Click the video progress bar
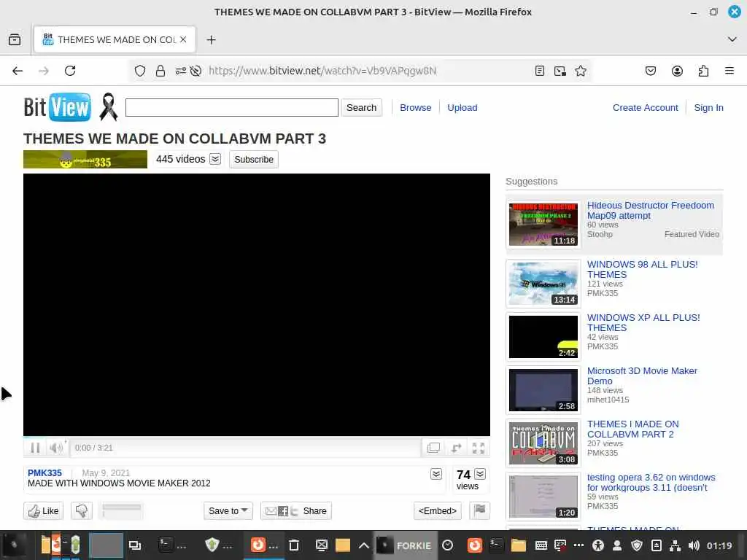 coord(257,437)
